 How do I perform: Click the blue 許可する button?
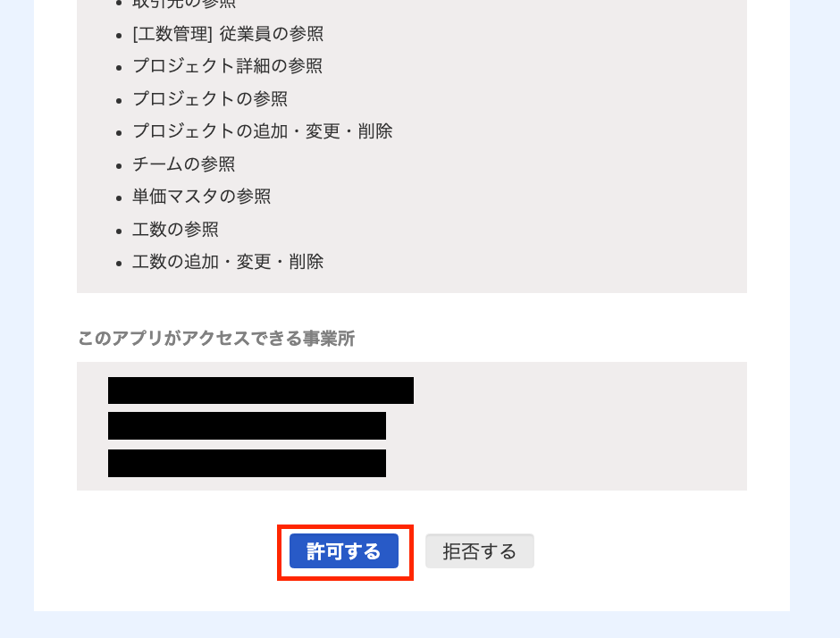tap(344, 550)
